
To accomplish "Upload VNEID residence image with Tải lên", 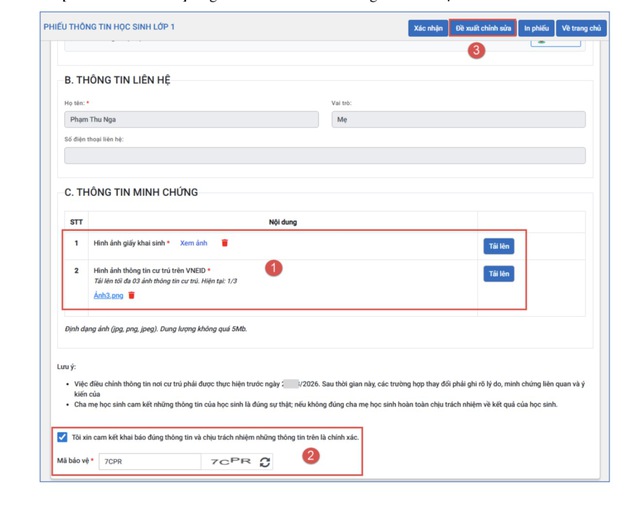I will click(x=498, y=273).
